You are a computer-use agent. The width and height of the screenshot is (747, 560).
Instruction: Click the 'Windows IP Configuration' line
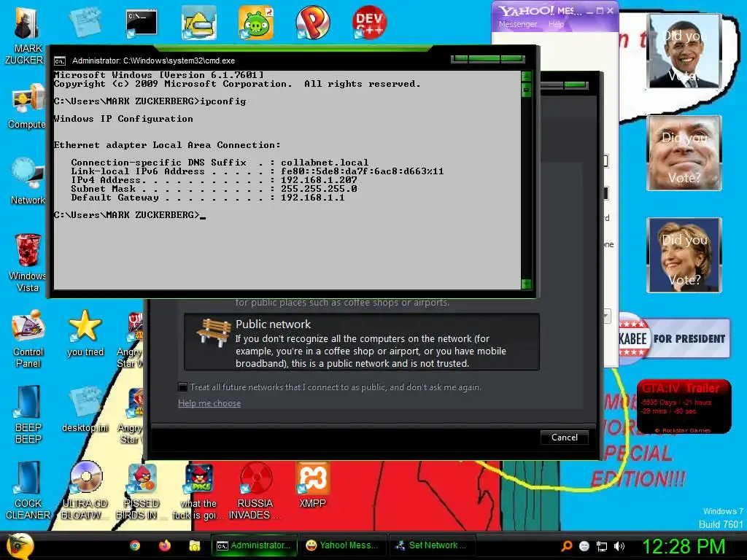123,119
